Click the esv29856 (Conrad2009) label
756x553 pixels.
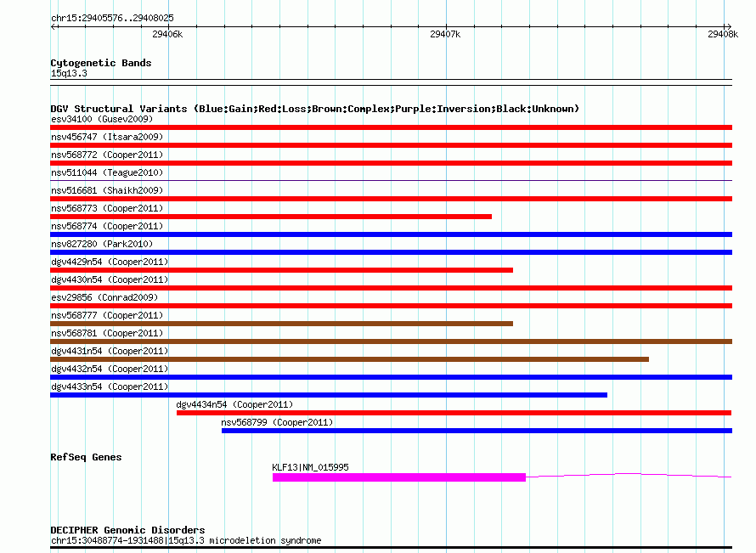104,297
